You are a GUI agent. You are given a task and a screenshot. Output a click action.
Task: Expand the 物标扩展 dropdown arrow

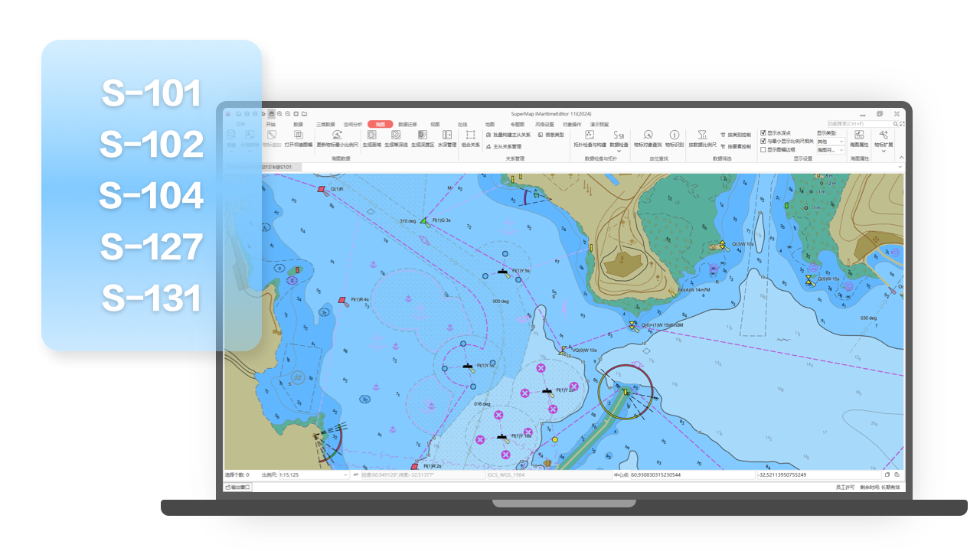pyautogui.click(x=884, y=151)
